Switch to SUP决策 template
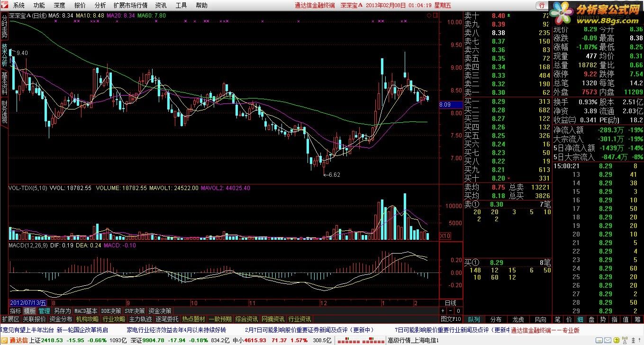This screenshot has width=644, height=345. (x=135, y=311)
